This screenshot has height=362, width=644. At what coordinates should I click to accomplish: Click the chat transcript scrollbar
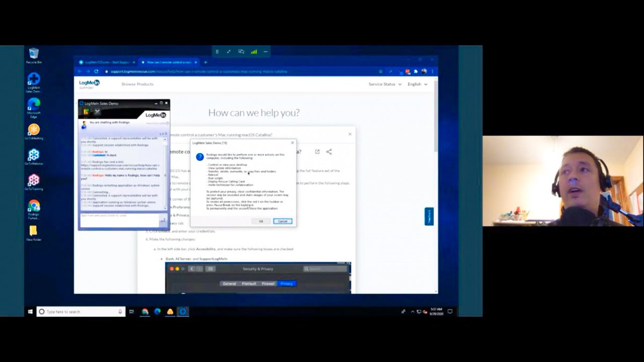click(166, 173)
